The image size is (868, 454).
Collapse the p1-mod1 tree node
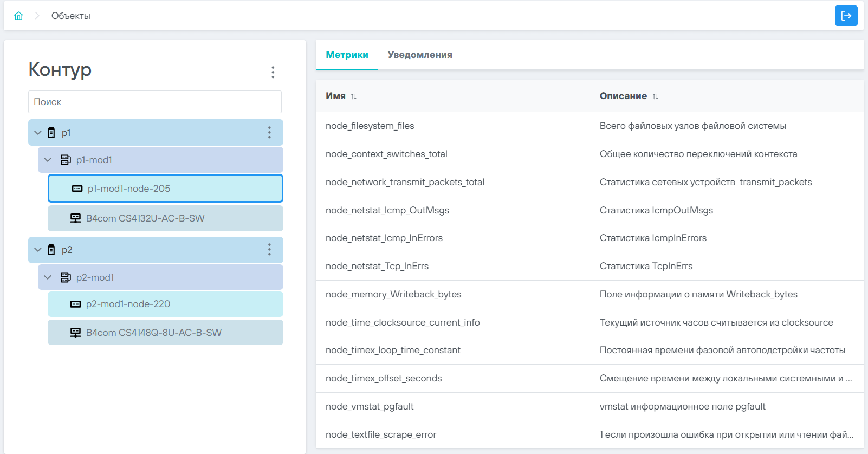[x=48, y=160]
